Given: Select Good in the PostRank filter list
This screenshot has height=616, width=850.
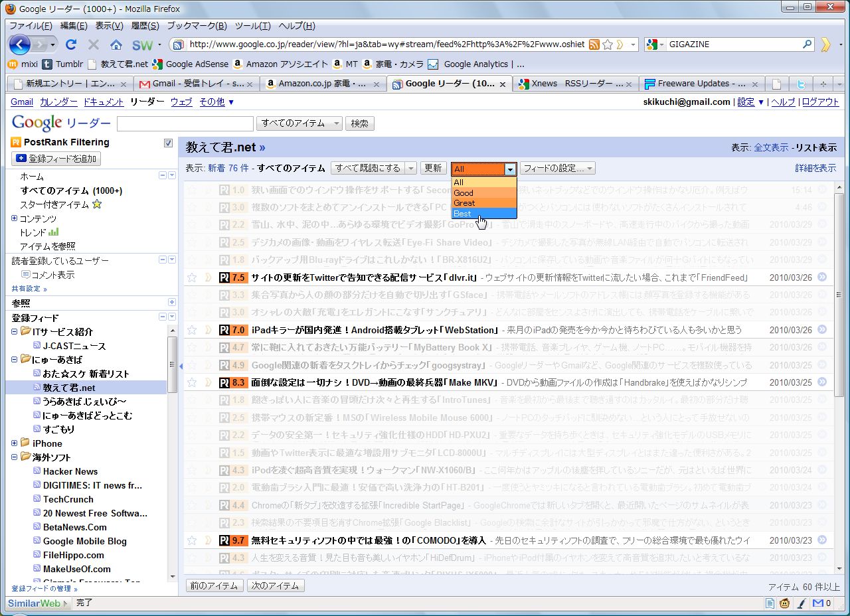Looking at the screenshot, I should [x=483, y=193].
